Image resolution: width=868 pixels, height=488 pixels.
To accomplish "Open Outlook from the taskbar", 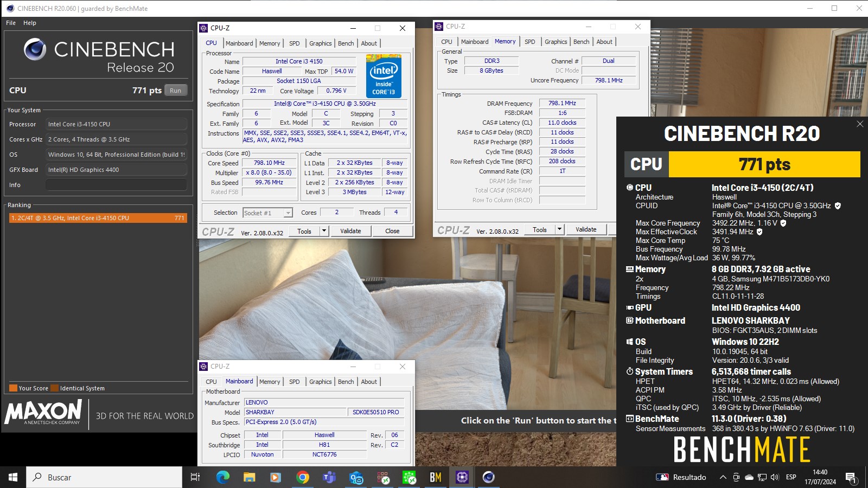I will (356, 477).
